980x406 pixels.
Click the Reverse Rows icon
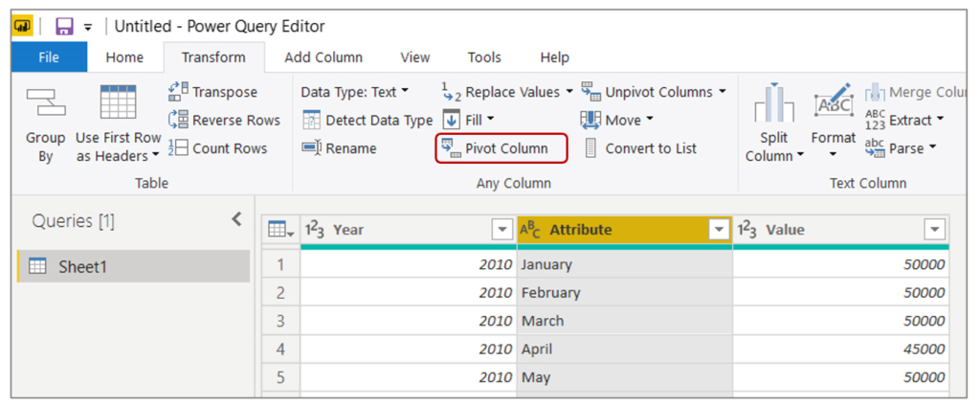coord(178,120)
